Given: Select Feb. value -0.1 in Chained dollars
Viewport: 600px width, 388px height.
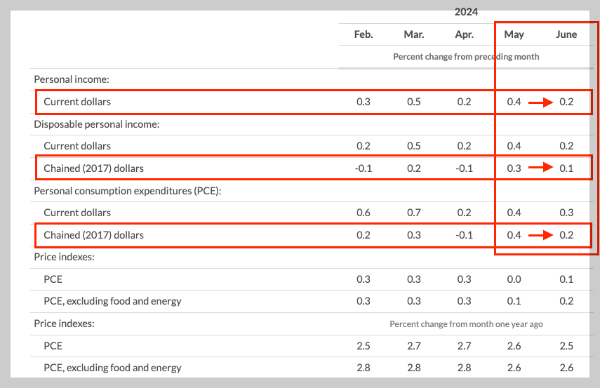Looking at the screenshot, I should [x=363, y=168].
